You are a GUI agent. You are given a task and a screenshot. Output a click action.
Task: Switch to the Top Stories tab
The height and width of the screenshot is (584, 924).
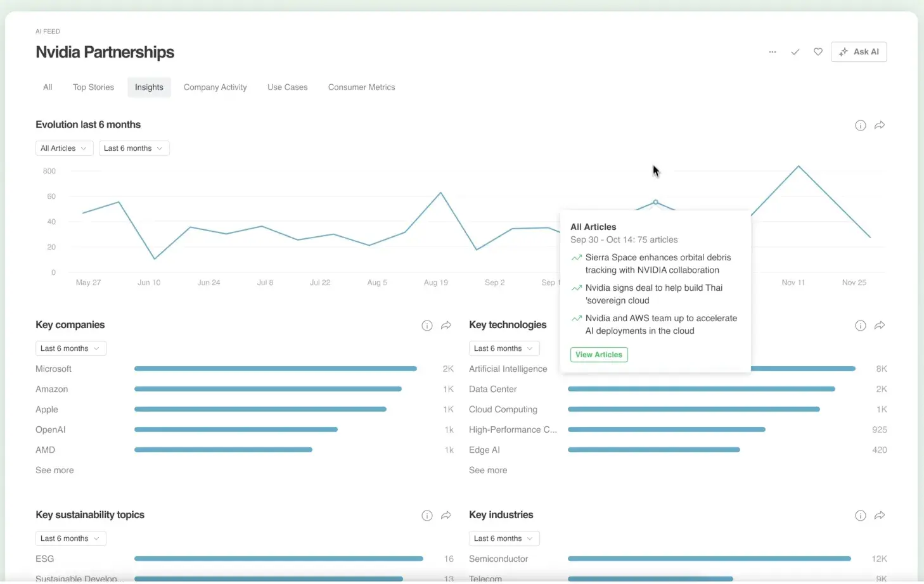[93, 87]
